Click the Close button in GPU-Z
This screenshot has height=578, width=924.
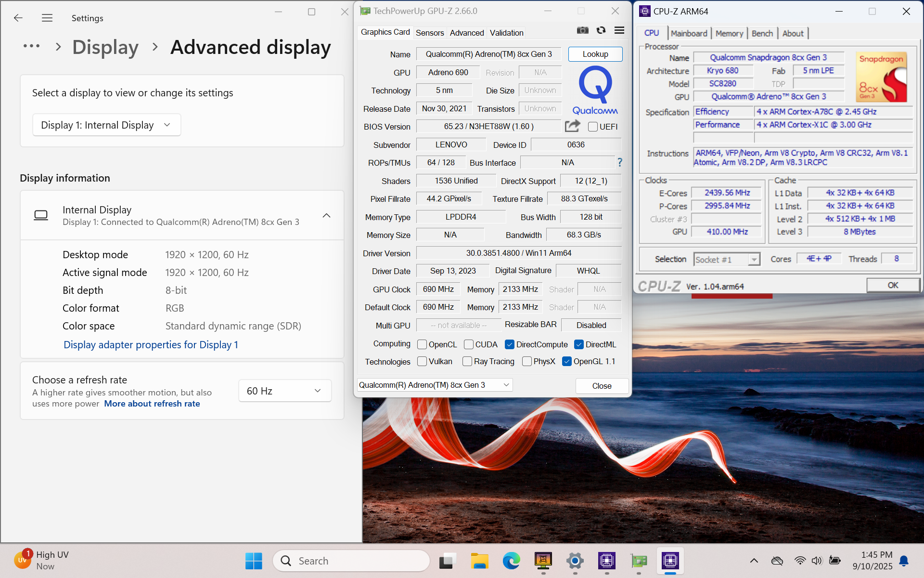602,386
